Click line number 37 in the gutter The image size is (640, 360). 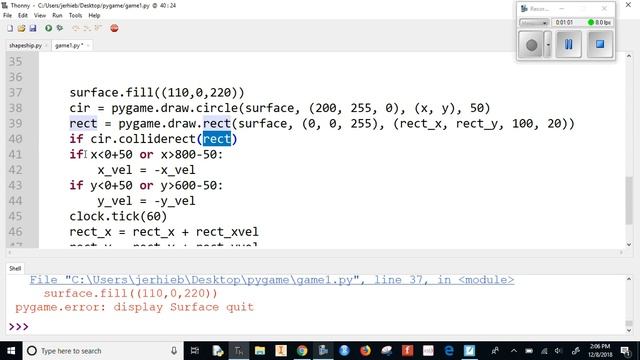tap(16, 93)
